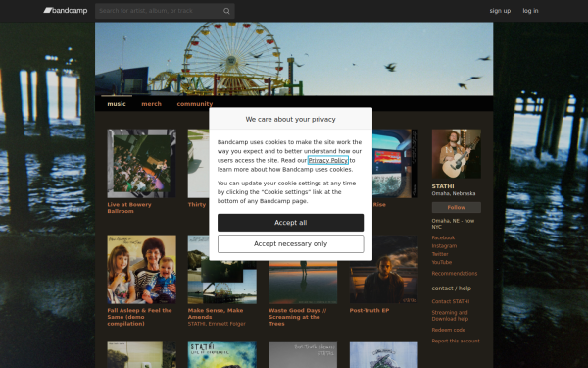Click the Bandcamp logo
Screen dimensions: 588x368
coord(66,11)
